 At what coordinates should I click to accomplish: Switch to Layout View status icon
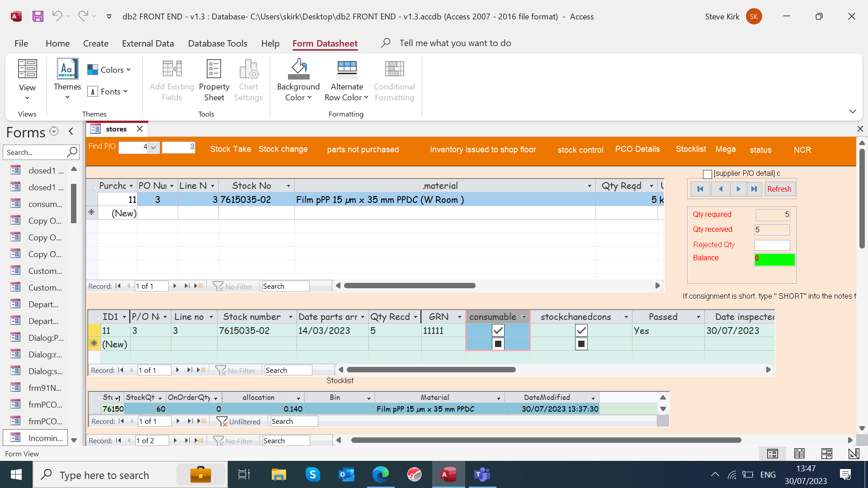(826, 453)
